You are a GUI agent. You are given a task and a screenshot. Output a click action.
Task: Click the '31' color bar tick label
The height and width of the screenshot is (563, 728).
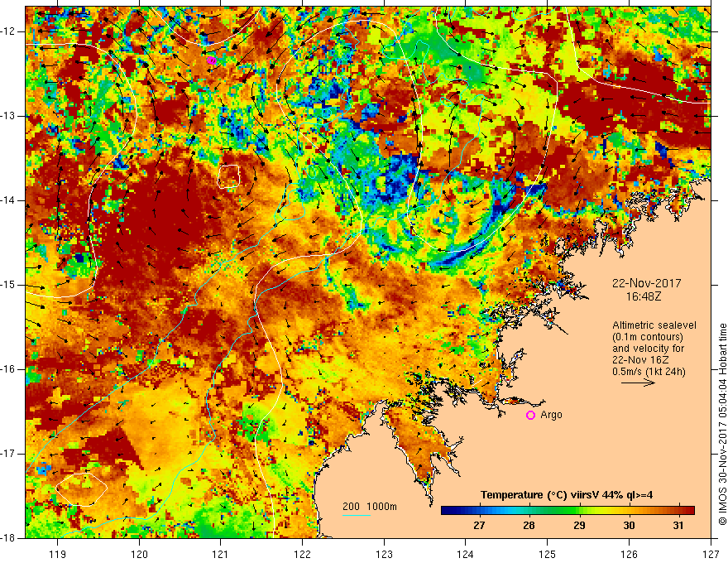coord(678,526)
